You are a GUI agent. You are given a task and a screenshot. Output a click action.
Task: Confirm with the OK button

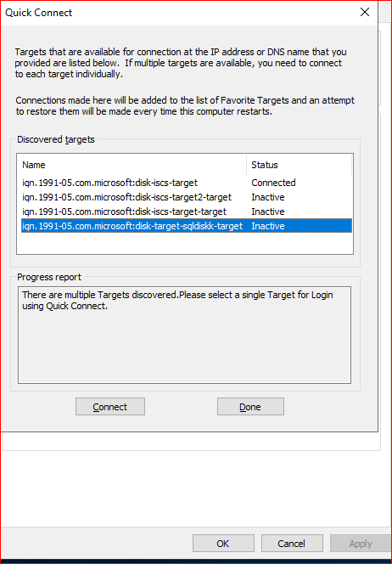pyautogui.click(x=223, y=543)
